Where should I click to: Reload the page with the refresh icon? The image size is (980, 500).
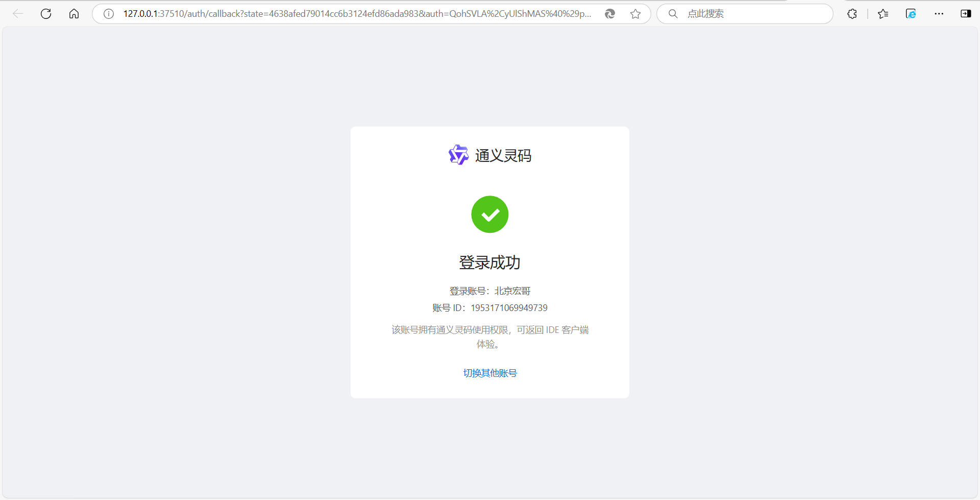coord(46,14)
